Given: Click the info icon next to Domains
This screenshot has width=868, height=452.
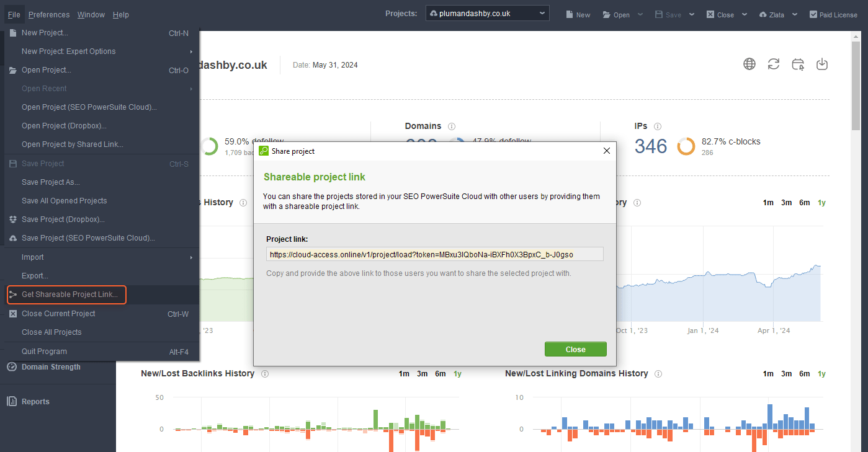Looking at the screenshot, I should click(452, 126).
